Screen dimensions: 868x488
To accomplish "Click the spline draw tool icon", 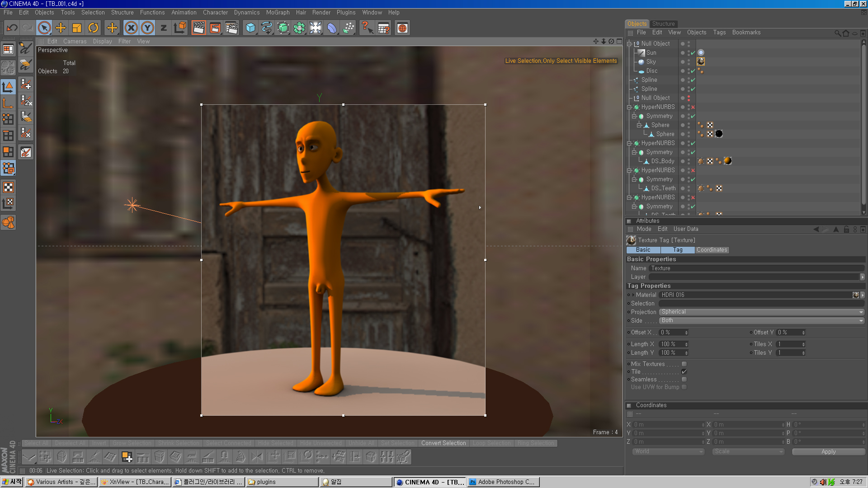I will tap(267, 28).
